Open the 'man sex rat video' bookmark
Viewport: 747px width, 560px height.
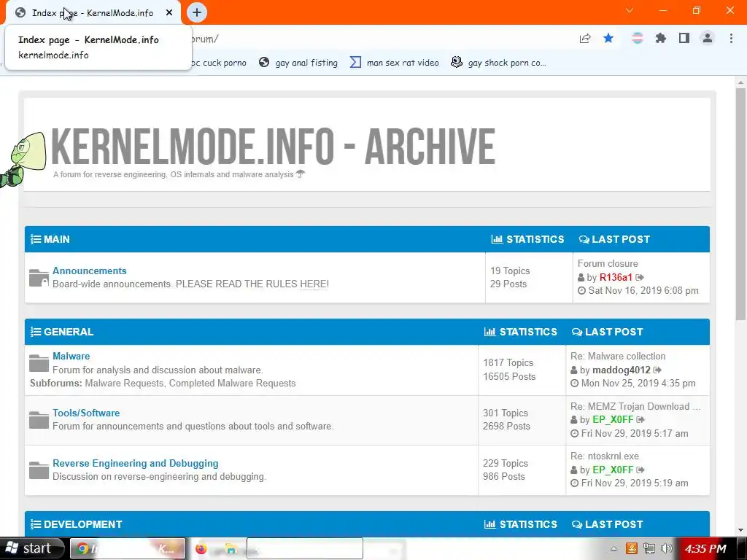[395, 63]
